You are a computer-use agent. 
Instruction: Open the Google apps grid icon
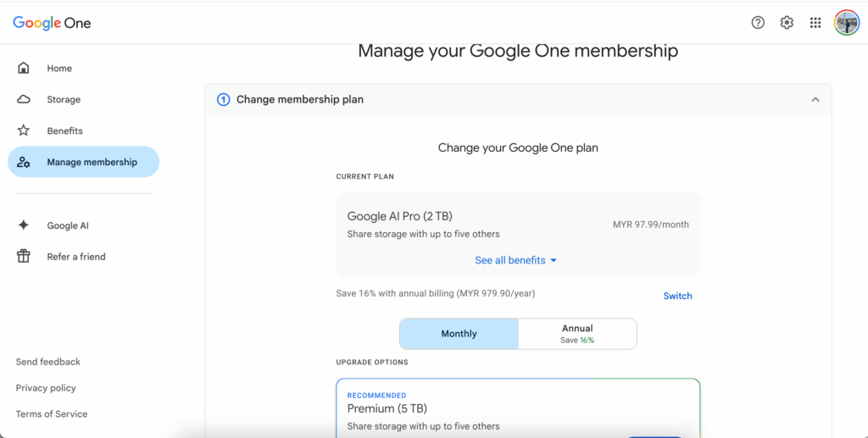click(x=815, y=23)
